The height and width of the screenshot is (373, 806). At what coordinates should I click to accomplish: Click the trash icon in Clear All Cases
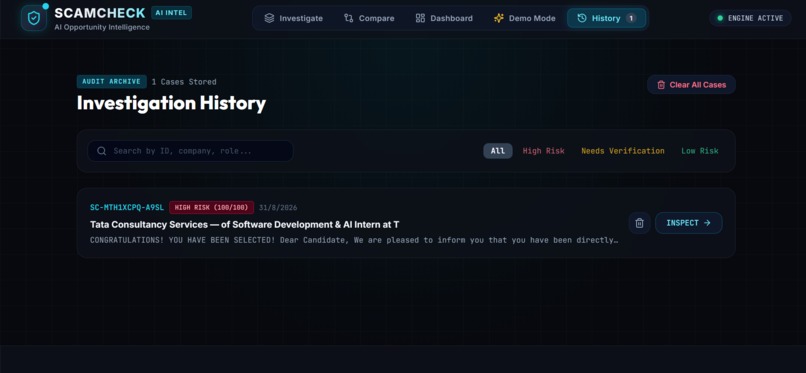[661, 85]
